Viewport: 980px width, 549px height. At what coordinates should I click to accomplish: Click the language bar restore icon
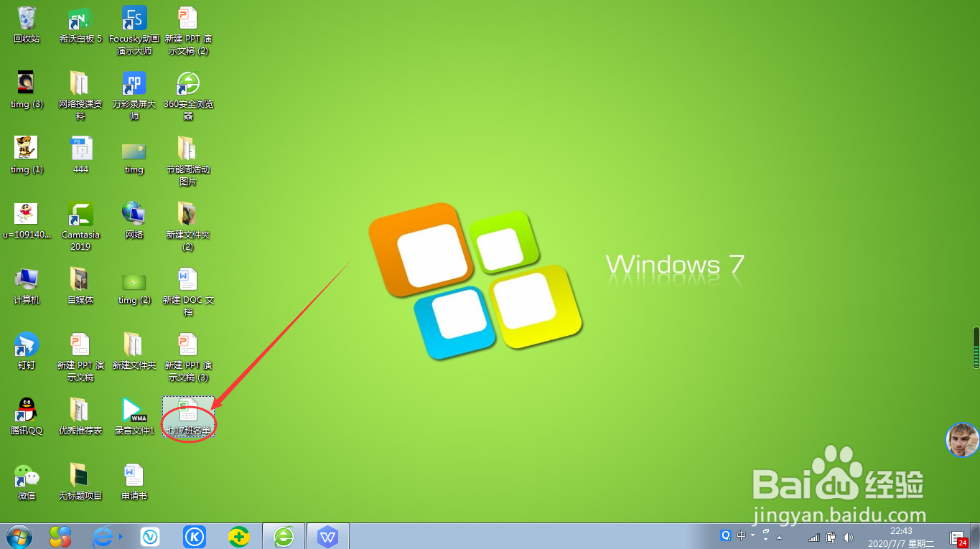click(x=765, y=532)
